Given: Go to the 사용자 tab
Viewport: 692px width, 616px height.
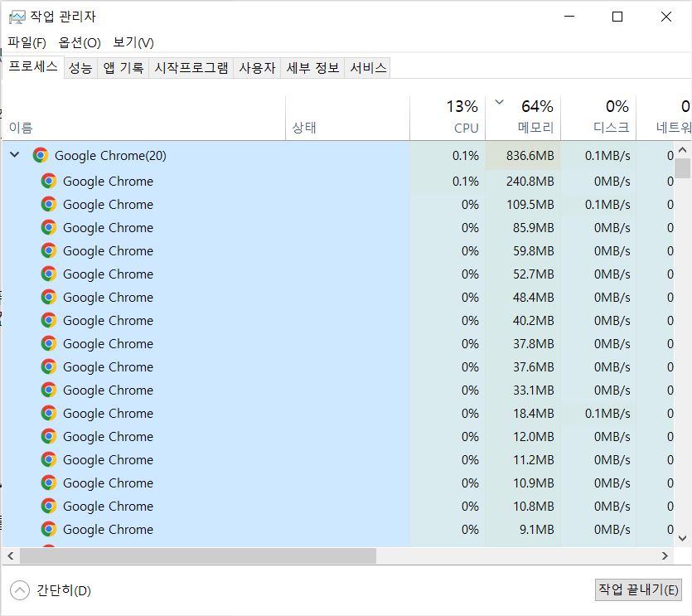Looking at the screenshot, I should click(257, 68).
